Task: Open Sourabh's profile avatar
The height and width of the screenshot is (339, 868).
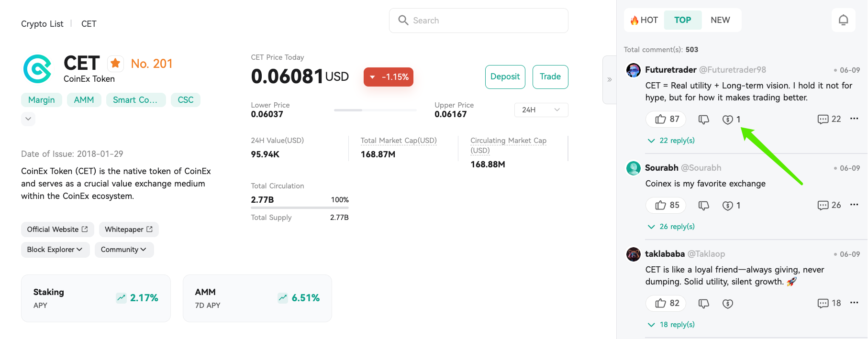Action: 634,168
